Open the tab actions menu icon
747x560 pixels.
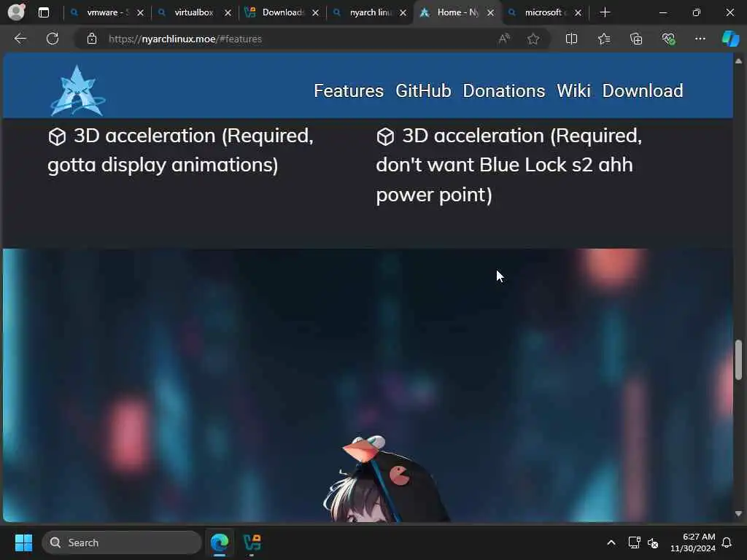pyautogui.click(x=44, y=12)
